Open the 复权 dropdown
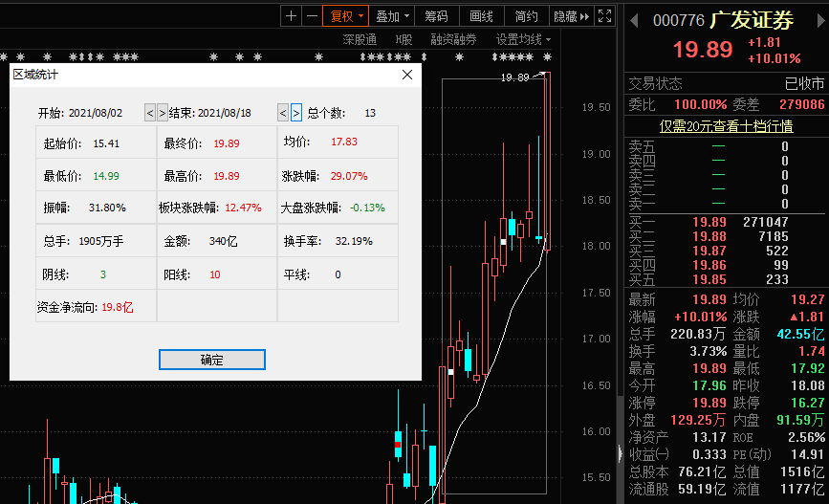 tap(346, 16)
